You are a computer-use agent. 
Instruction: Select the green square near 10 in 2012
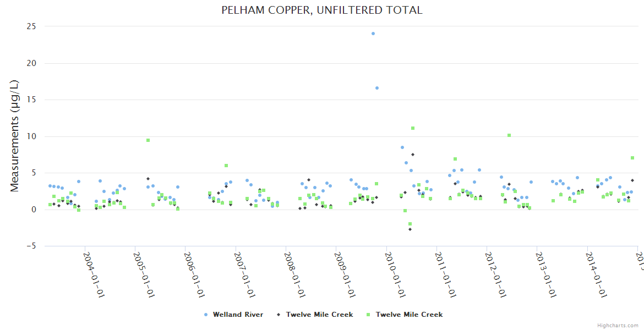click(x=509, y=135)
